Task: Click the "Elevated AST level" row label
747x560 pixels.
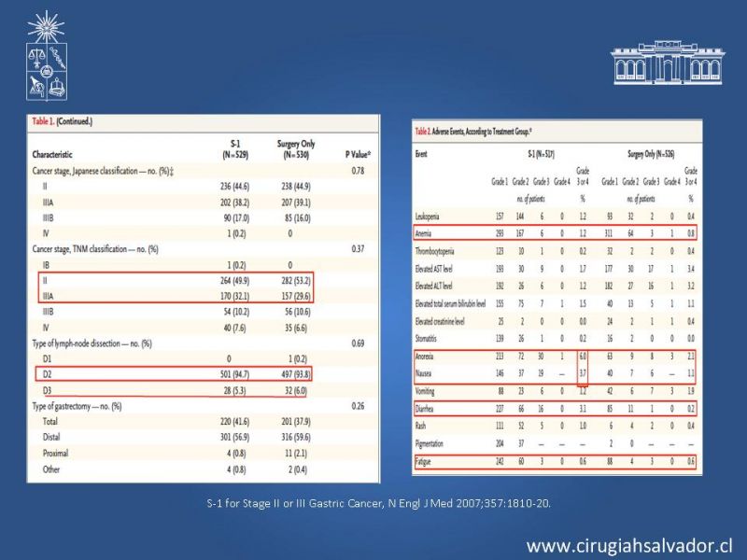Action: click(x=433, y=269)
